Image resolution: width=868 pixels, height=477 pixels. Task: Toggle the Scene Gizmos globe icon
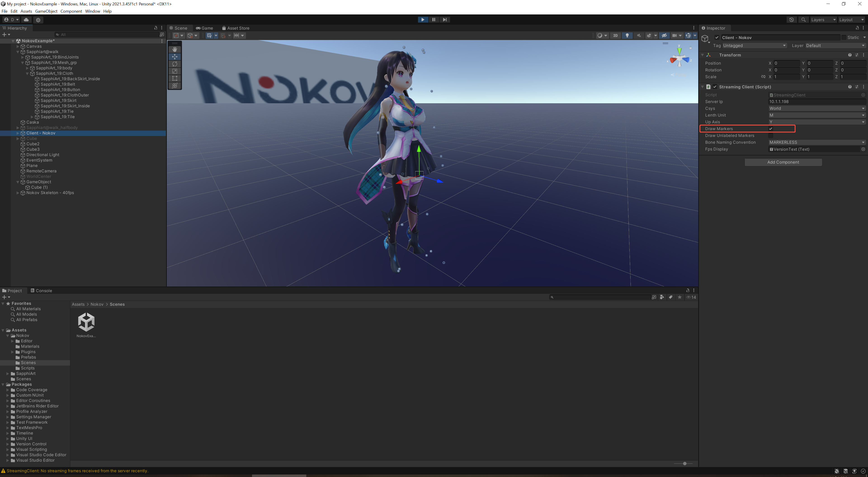688,35
